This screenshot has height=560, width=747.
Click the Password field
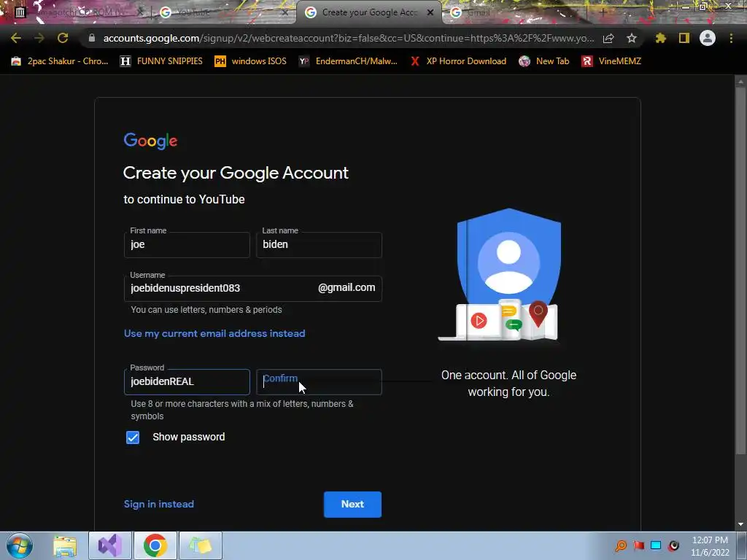pos(187,382)
